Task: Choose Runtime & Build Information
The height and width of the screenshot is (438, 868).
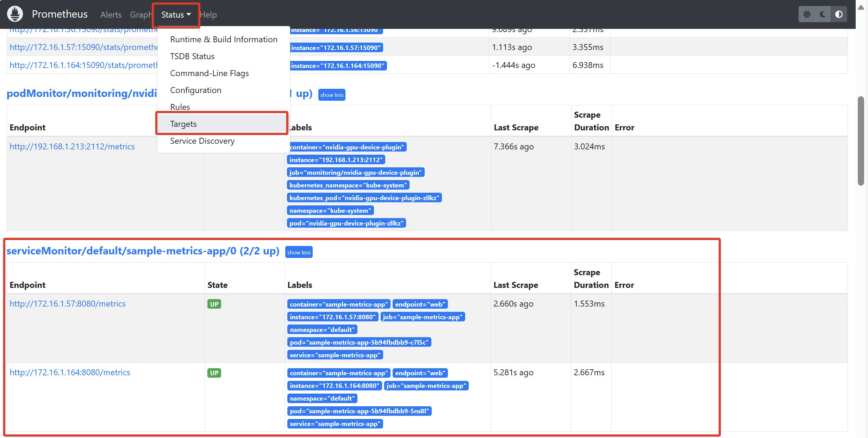Action: pos(224,39)
